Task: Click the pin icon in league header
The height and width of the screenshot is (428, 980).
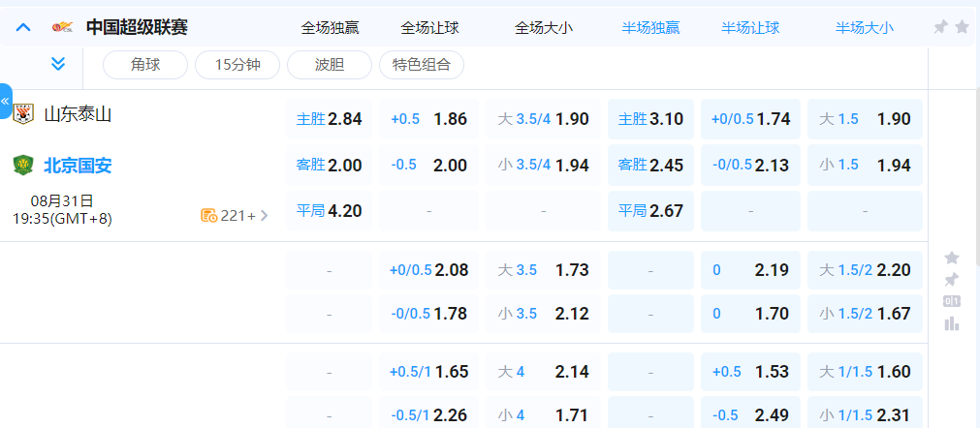Action: pyautogui.click(x=940, y=27)
